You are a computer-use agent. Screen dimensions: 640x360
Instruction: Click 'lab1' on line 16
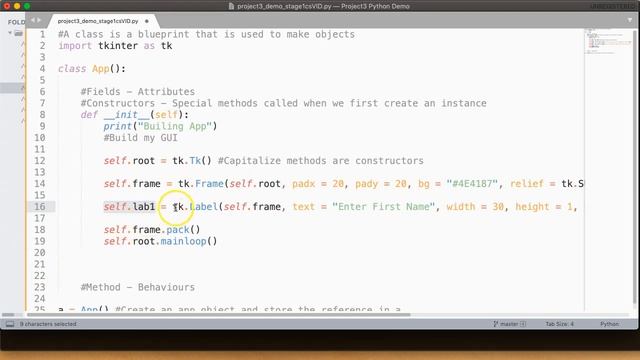click(144, 207)
